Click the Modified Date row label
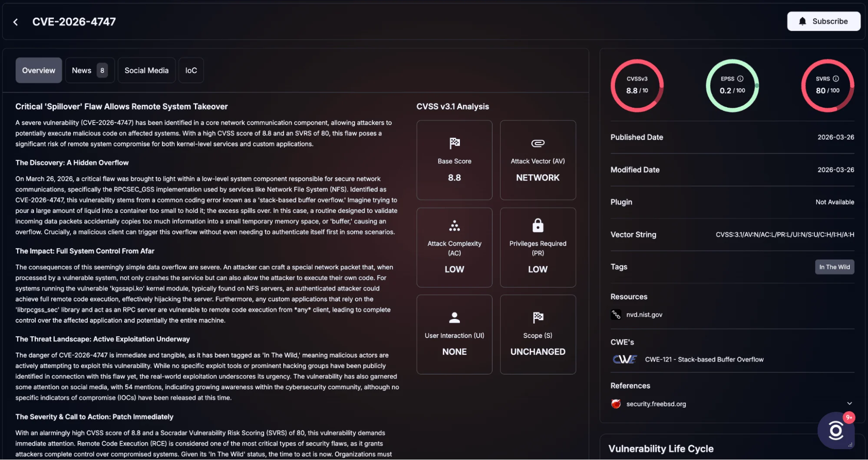Image resolution: width=868 pixels, height=460 pixels. click(x=634, y=170)
